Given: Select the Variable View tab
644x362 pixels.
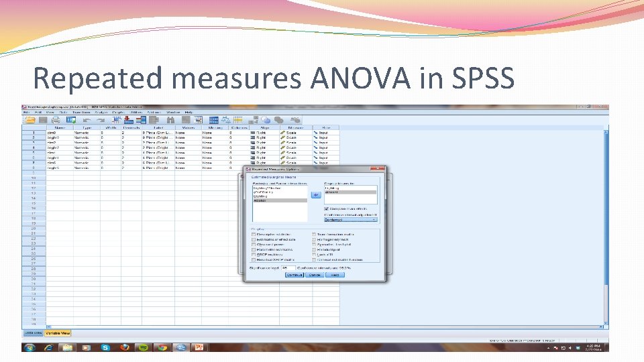Looking at the screenshot, I should click(x=58, y=333).
